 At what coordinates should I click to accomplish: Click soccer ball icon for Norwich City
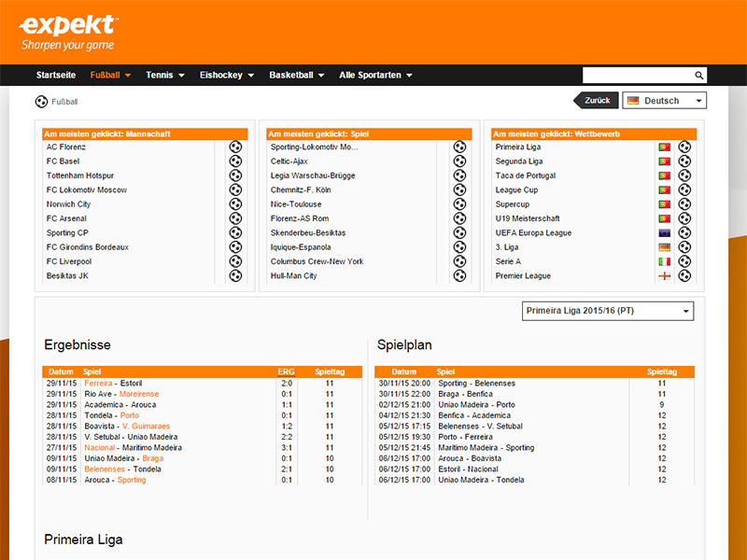(x=235, y=203)
